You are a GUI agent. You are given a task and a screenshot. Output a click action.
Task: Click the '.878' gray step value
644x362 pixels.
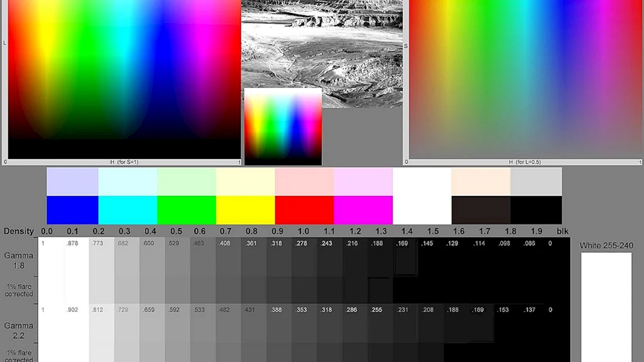72,243
